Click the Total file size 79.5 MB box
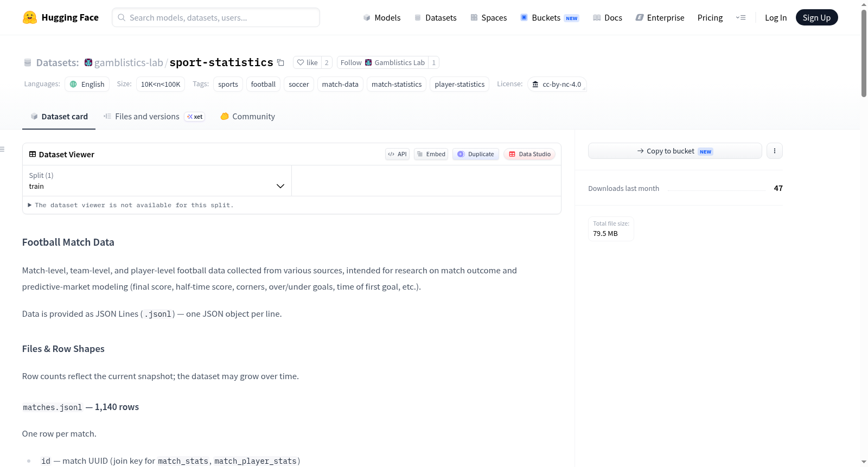The width and height of the screenshot is (868, 467). [611, 228]
